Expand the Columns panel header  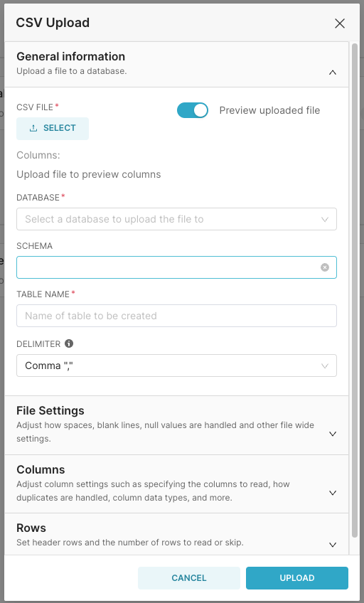(x=176, y=484)
